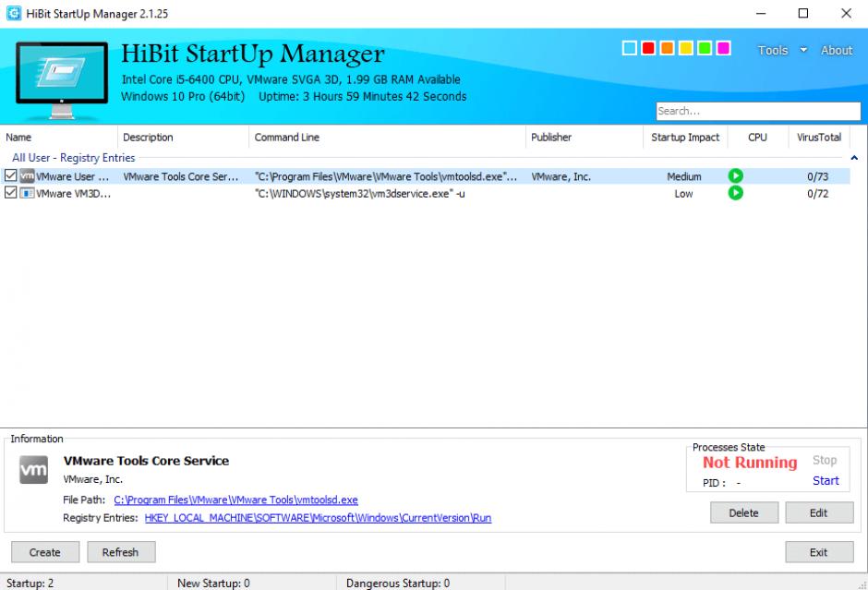This screenshot has width=868, height=590.
Task: Select the VMware, Inc. publisher cell
Action: click(561, 176)
